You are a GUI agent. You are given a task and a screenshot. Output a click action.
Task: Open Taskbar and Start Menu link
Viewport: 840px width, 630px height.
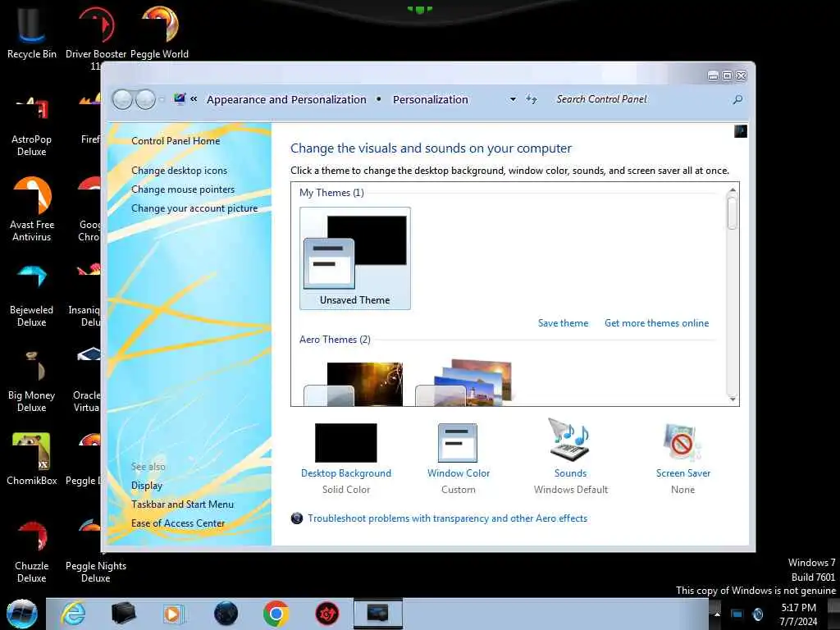(182, 504)
